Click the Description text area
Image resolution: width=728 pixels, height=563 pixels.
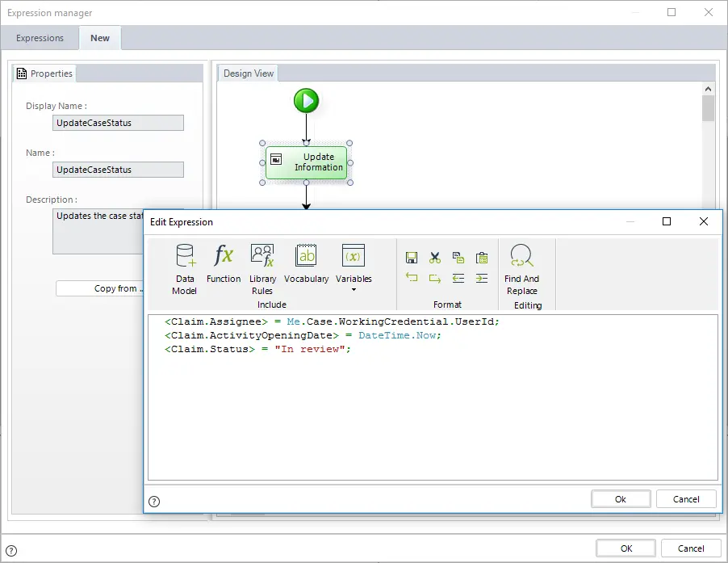click(x=98, y=231)
